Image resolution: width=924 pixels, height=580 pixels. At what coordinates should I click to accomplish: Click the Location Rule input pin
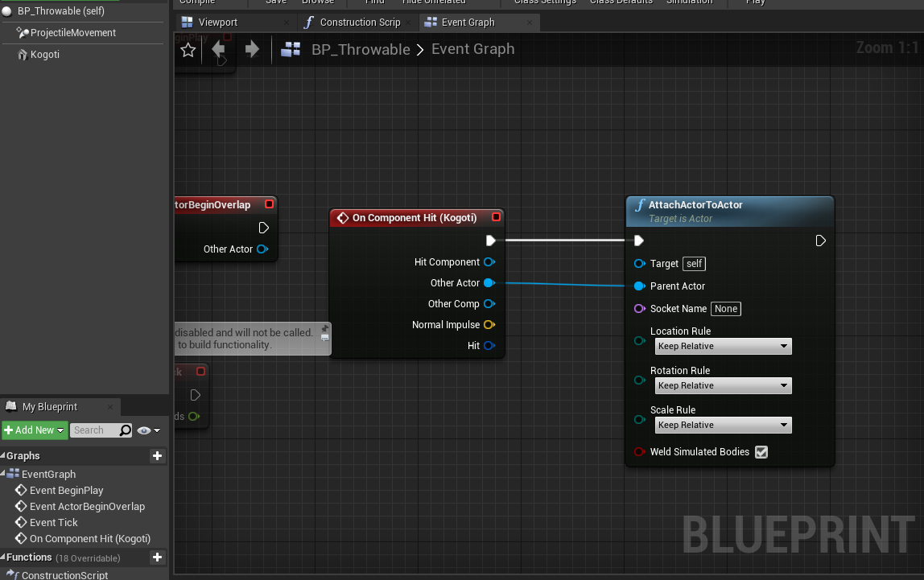(x=639, y=341)
